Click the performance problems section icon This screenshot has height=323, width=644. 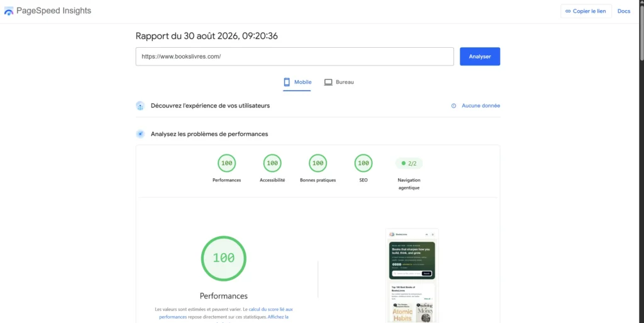click(x=140, y=134)
